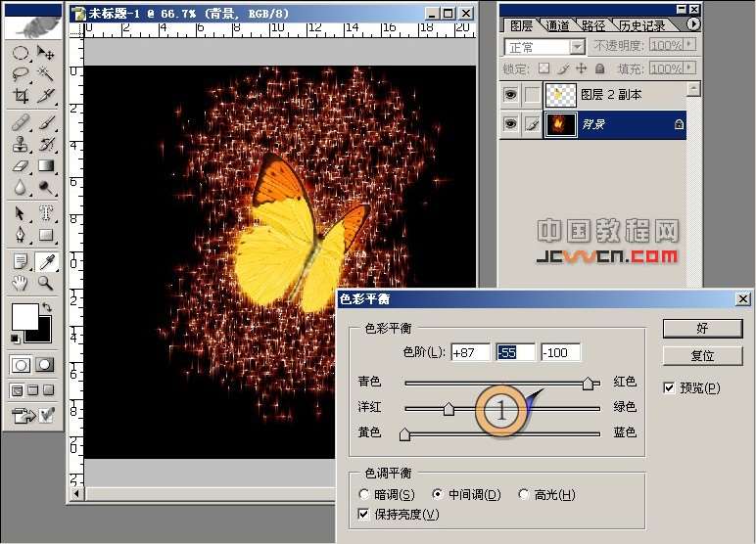Screen dimensions: 756x544
Task: Switch to the 历史记录 history tab
Action: click(x=646, y=25)
